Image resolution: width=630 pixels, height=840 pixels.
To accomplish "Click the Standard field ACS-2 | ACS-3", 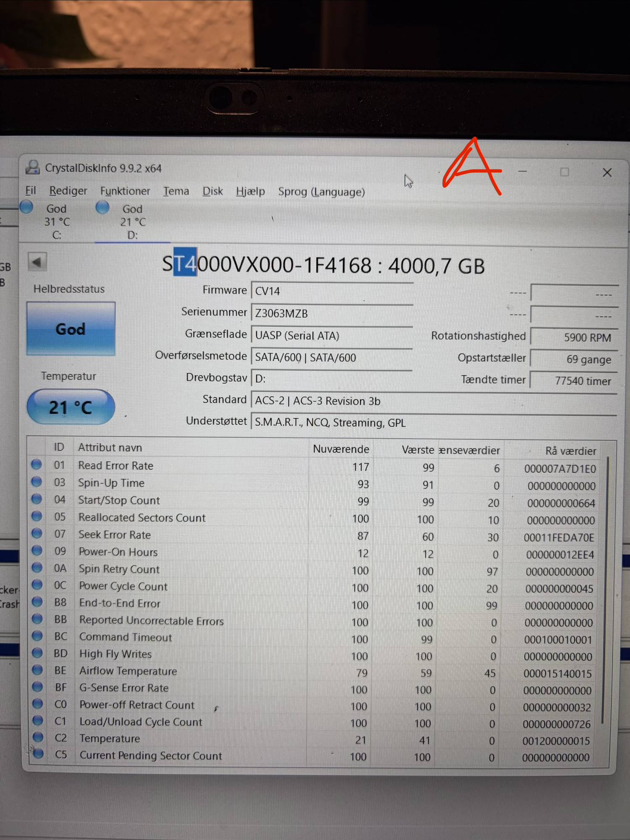I will pyautogui.click(x=434, y=401).
